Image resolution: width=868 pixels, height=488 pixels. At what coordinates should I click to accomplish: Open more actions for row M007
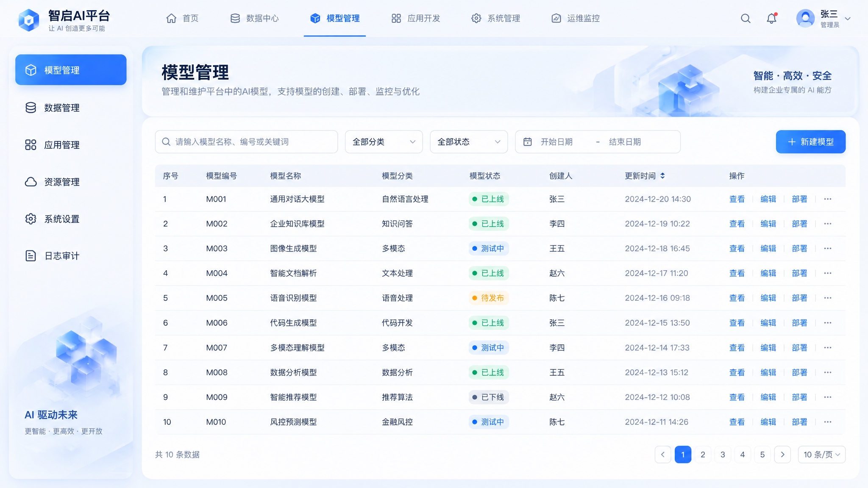click(828, 348)
